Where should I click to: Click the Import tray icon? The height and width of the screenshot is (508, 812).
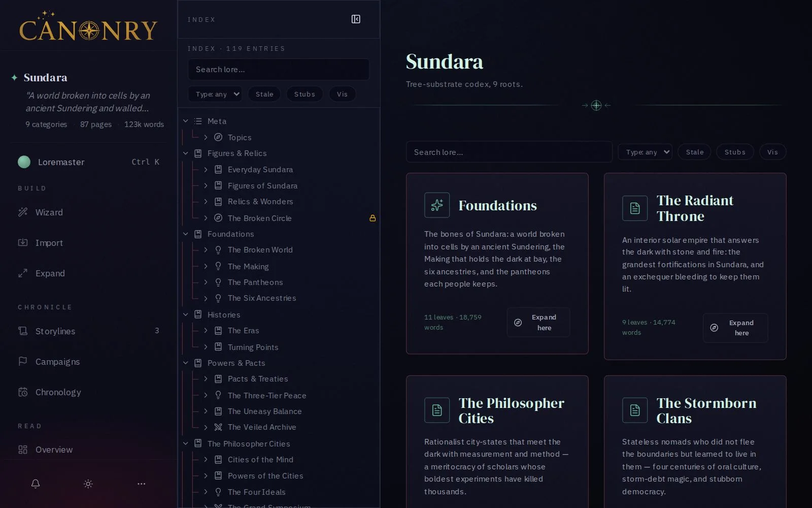point(23,243)
